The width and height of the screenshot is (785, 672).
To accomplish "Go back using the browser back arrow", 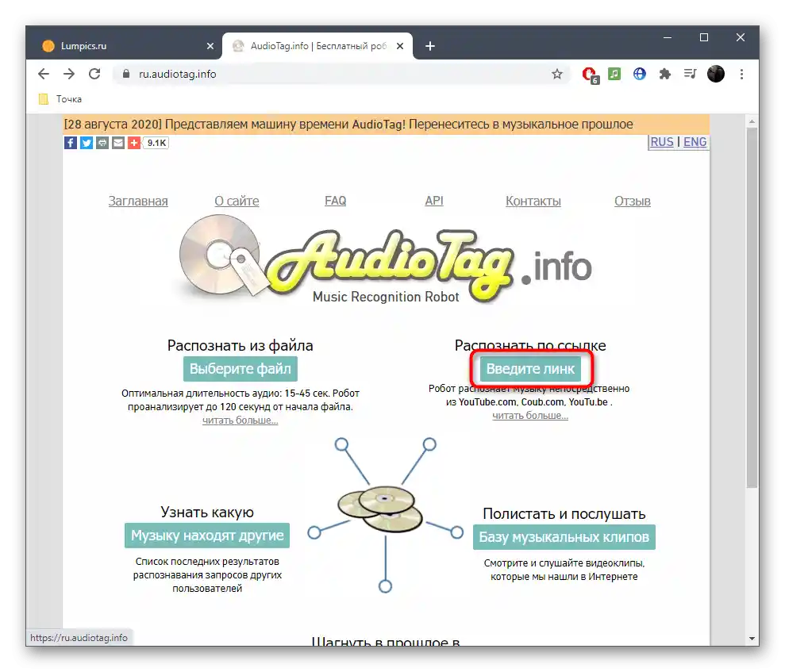I will click(x=44, y=74).
